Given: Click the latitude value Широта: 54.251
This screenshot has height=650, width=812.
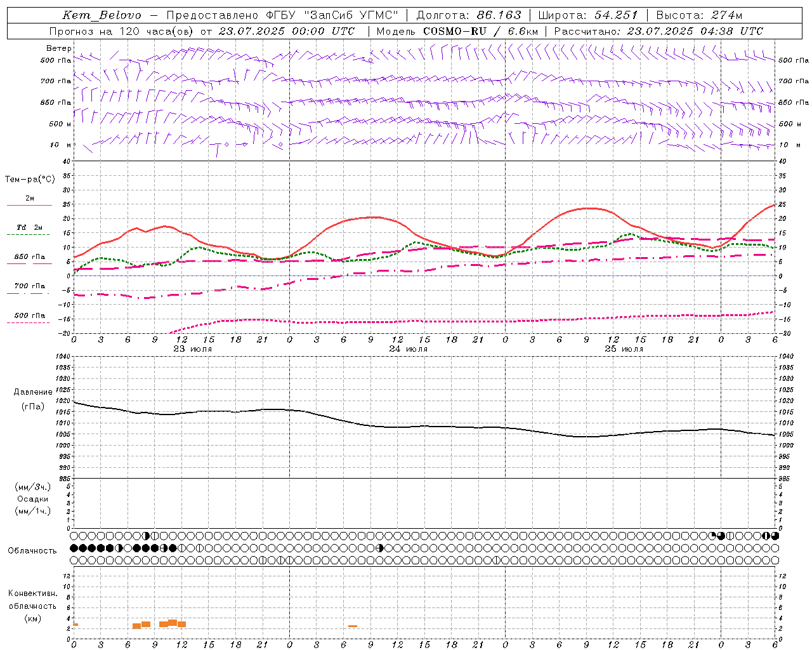Looking at the screenshot, I should pyautogui.click(x=587, y=15).
